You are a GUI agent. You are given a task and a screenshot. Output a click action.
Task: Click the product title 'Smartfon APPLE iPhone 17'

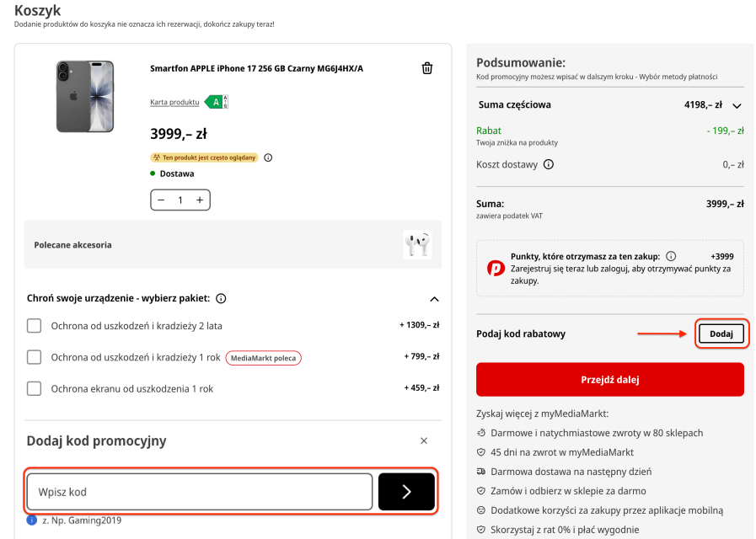(x=256, y=68)
